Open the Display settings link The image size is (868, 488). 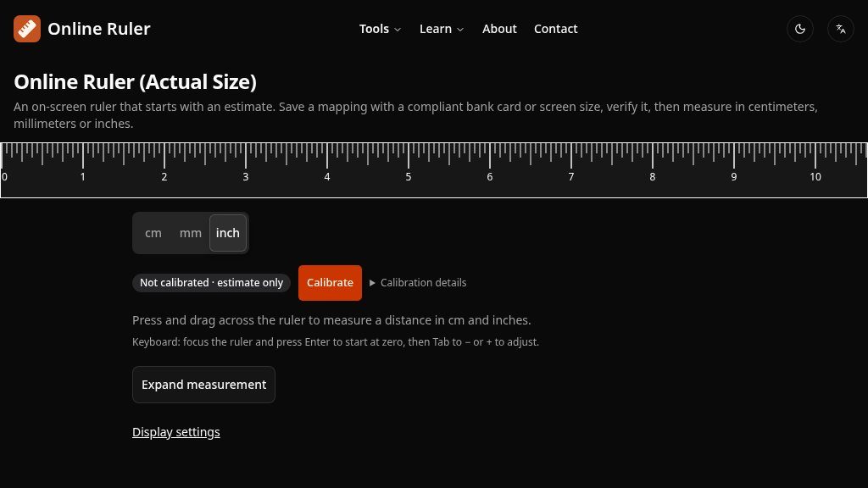click(176, 432)
